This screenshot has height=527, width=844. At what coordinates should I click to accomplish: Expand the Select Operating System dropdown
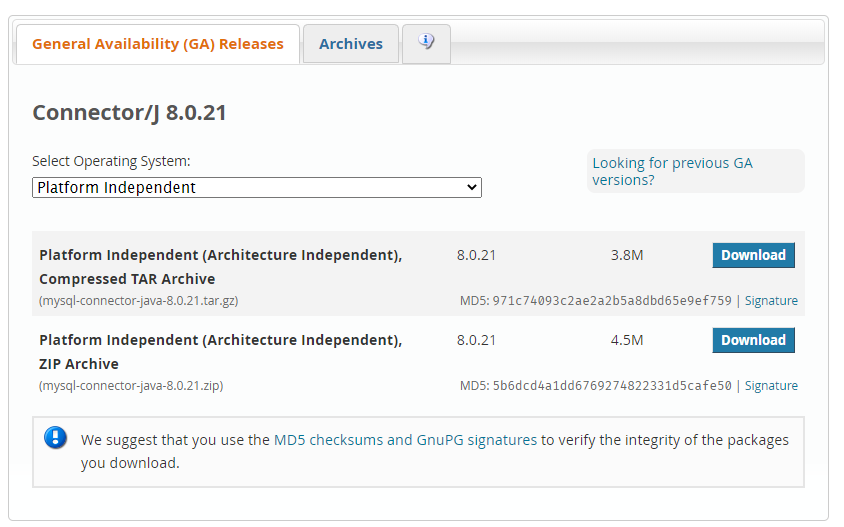[257, 188]
